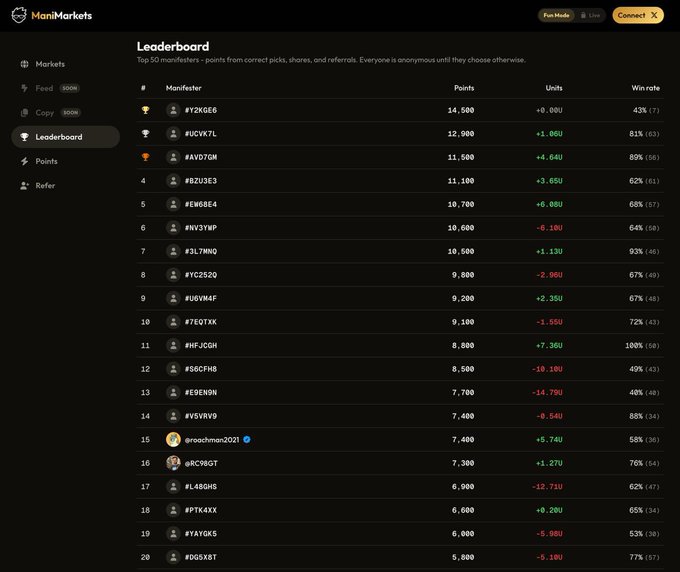Click the #UCVK7L manifester name
The height and width of the screenshot is (572, 680).
pyautogui.click(x=201, y=134)
